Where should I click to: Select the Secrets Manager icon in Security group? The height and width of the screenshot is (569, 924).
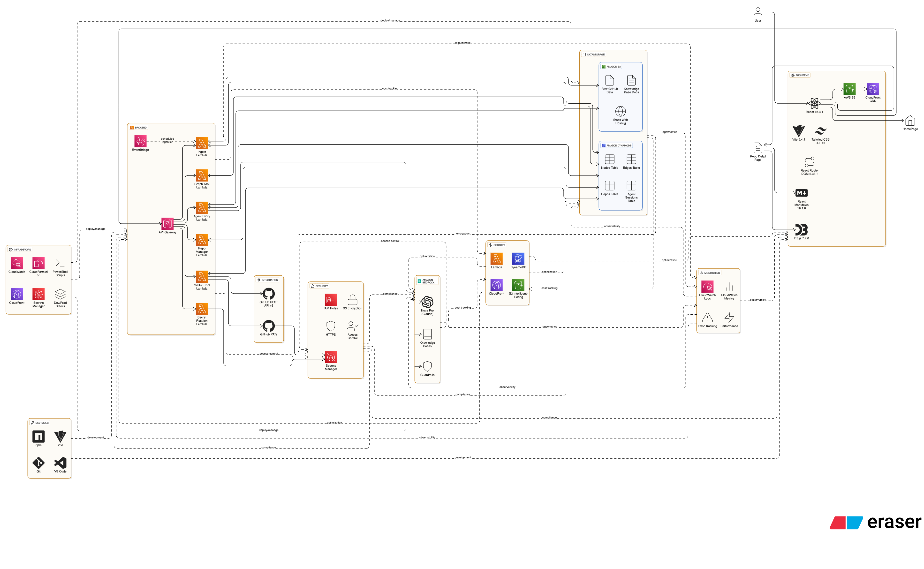pyautogui.click(x=331, y=357)
